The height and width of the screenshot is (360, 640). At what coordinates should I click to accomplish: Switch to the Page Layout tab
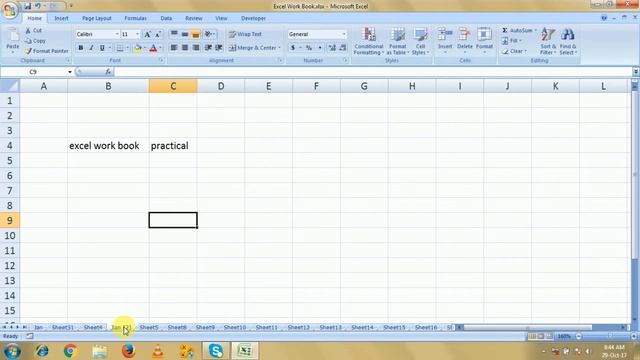[97, 18]
